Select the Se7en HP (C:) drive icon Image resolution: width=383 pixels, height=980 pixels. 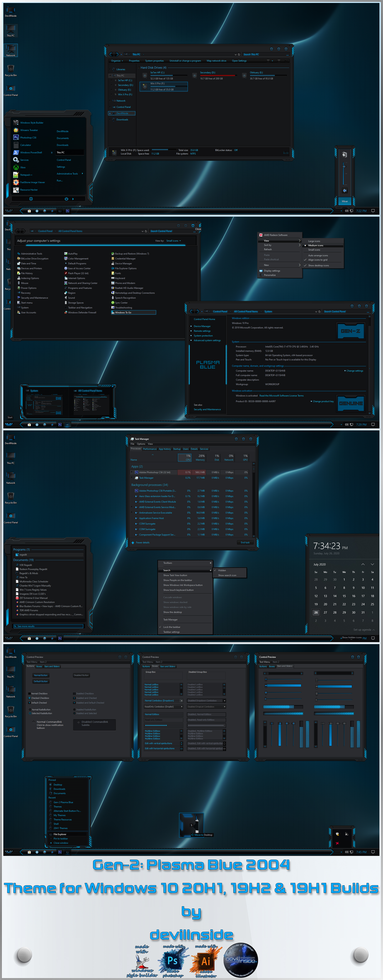145,76
